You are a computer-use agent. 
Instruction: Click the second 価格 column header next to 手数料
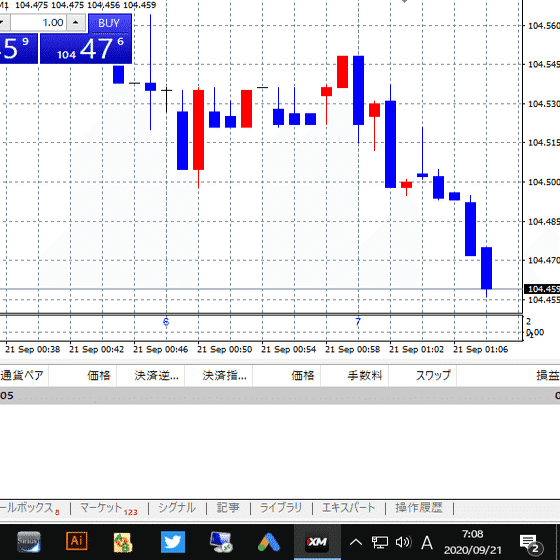(286, 375)
